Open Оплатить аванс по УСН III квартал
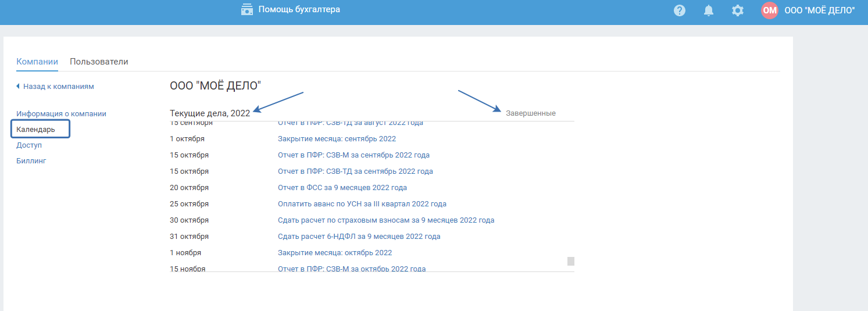The height and width of the screenshot is (311, 868). pyautogui.click(x=362, y=204)
